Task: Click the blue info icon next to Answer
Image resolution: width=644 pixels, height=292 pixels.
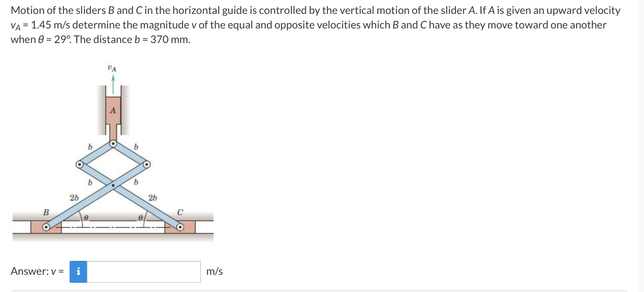Action: (x=78, y=271)
